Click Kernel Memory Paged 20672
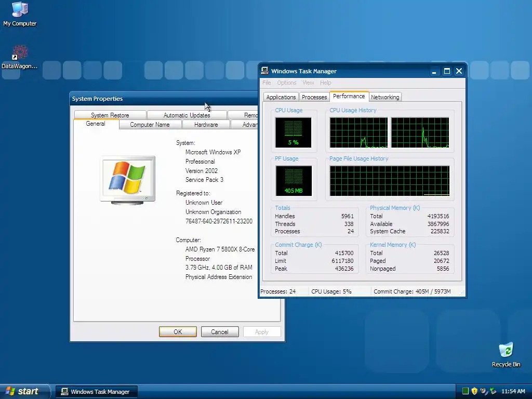 [x=442, y=261]
